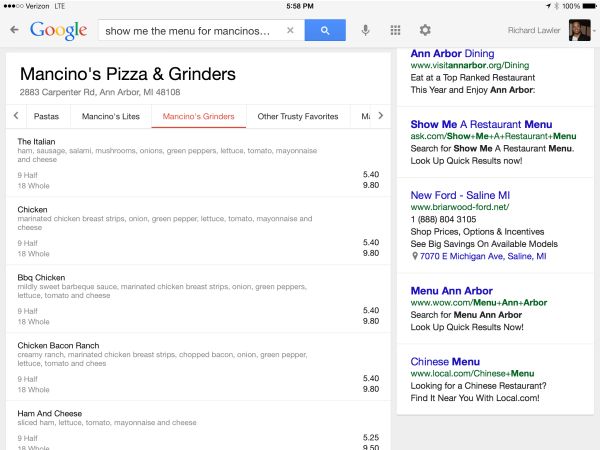Open Show Me A Restaurant Menu ad

point(481,124)
